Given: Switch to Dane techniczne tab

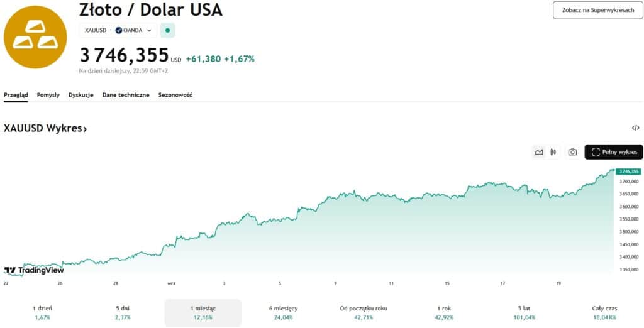Looking at the screenshot, I should [126, 95].
